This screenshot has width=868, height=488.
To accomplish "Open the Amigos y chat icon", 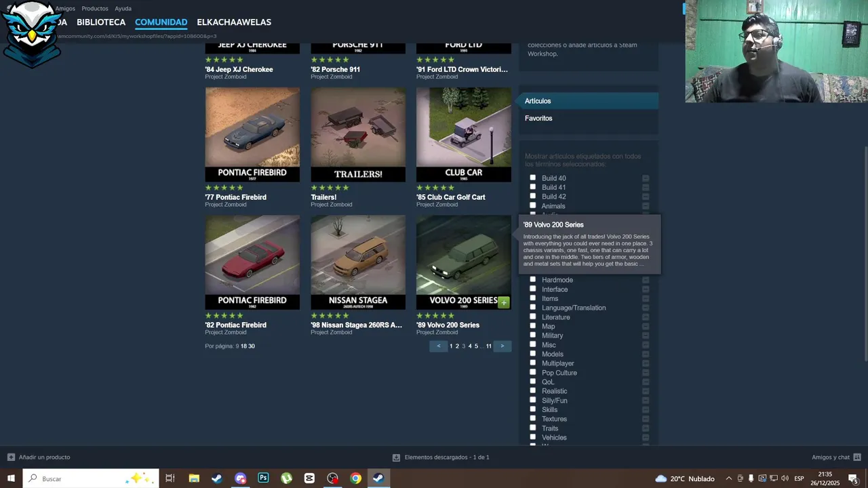I will click(857, 457).
